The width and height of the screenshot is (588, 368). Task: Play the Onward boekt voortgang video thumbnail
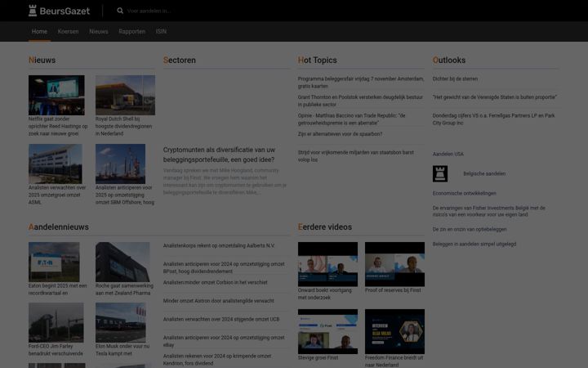327,264
